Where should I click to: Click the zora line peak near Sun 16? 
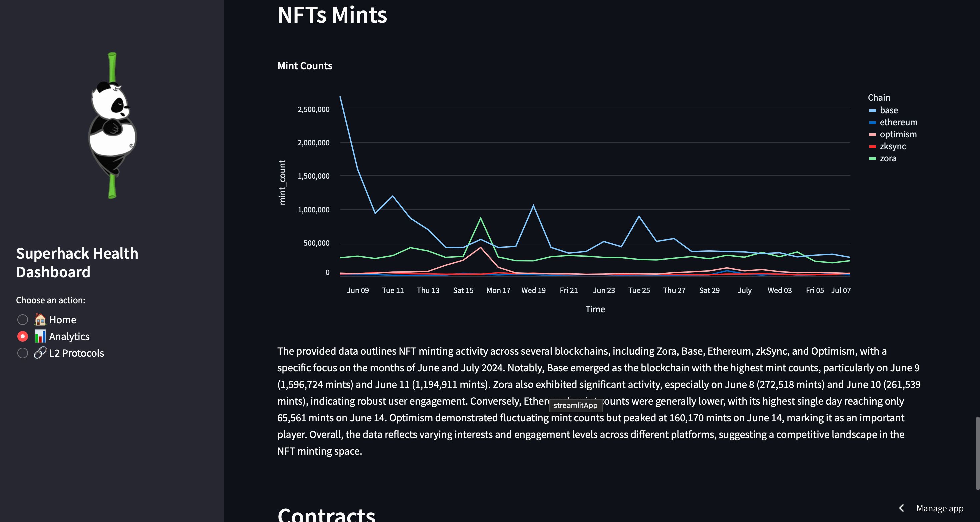coord(481,218)
